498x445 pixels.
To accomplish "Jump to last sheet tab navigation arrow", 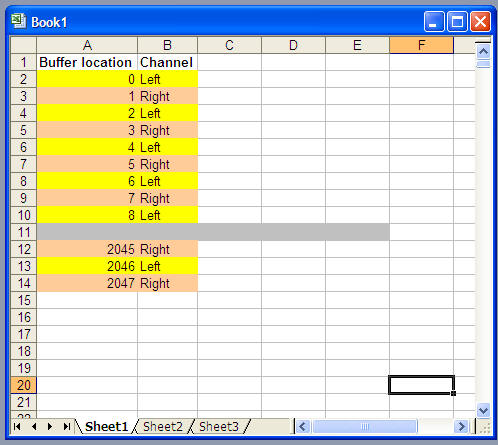I will pos(67,427).
